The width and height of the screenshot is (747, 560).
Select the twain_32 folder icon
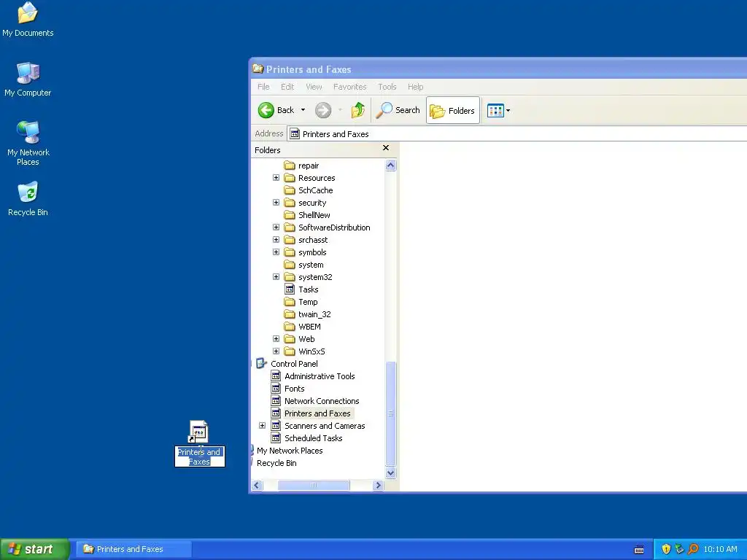(x=290, y=314)
